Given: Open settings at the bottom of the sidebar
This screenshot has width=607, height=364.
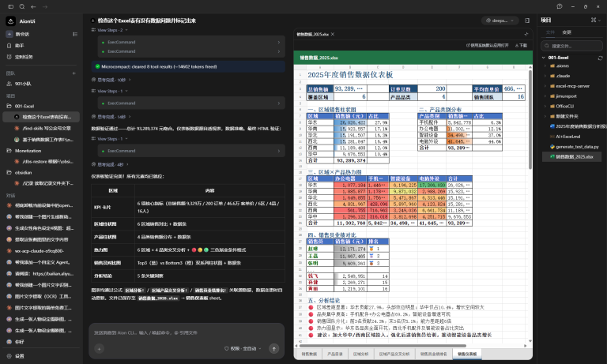Looking at the screenshot, I should tap(42, 356).
